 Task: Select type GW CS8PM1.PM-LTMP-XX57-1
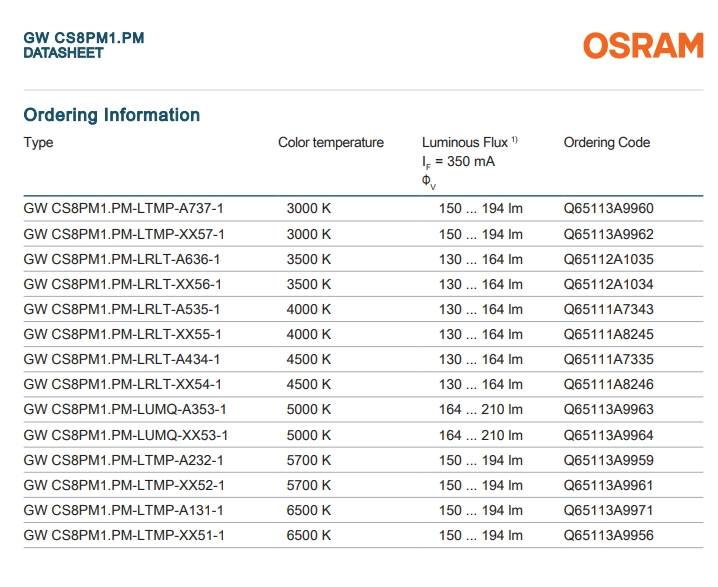124,234
